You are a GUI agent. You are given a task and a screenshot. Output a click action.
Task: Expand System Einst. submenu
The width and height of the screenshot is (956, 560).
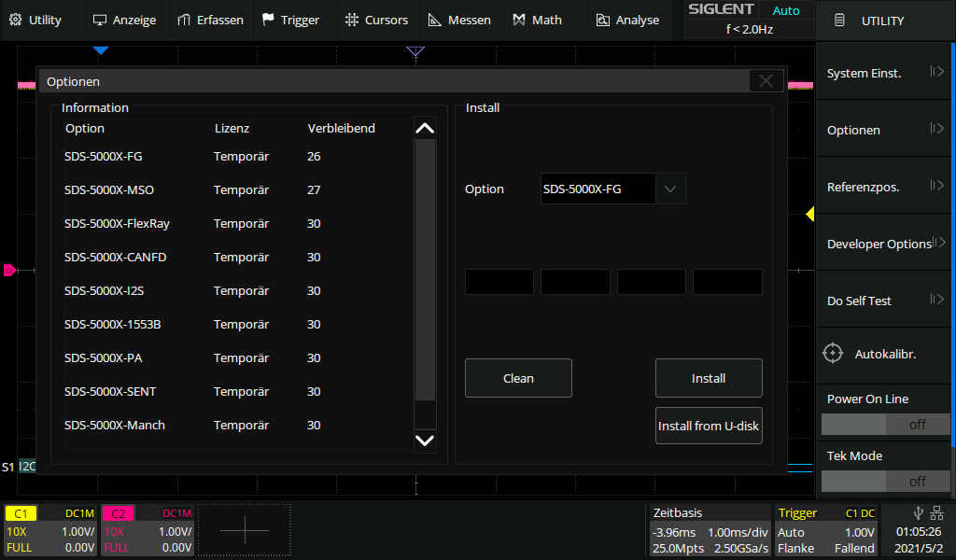(883, 73)
